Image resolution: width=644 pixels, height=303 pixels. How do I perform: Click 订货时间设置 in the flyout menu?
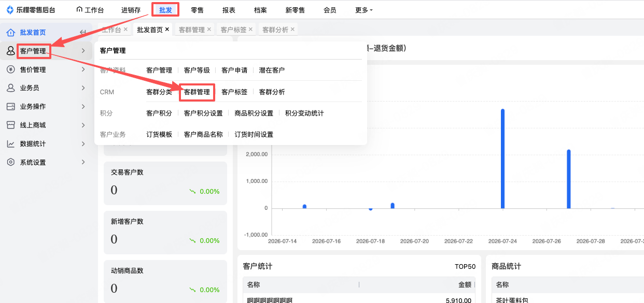point(254,134)
